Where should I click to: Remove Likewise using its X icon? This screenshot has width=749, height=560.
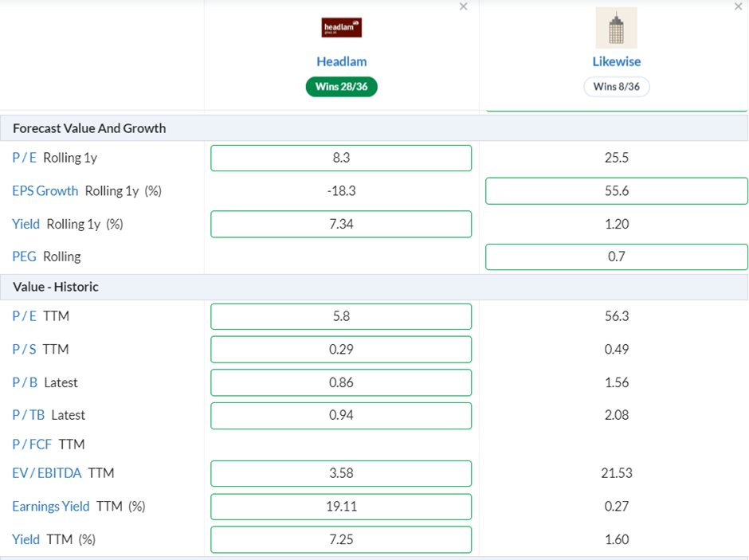pyautogui.click(x=738, y=6)
